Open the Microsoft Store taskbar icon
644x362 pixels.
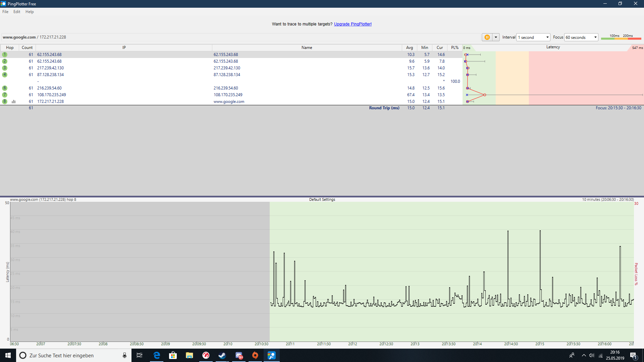[x=173, y=355]
